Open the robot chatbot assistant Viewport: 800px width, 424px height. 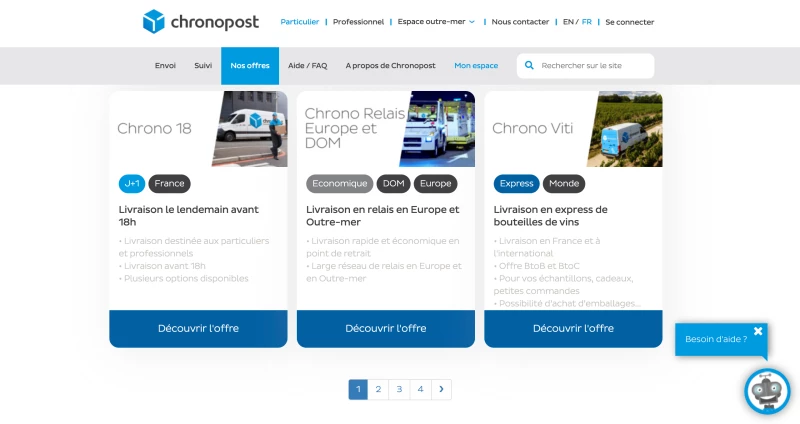click(x=767, y=392)
